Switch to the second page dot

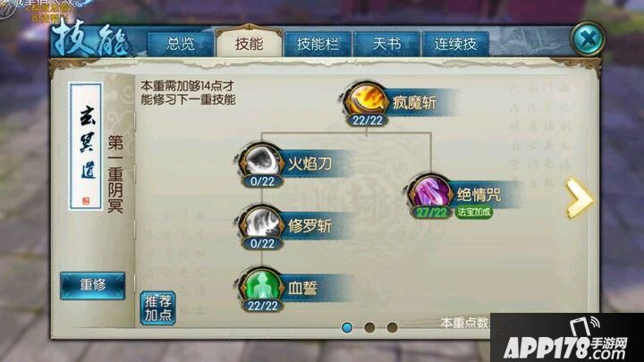[369, 327]
